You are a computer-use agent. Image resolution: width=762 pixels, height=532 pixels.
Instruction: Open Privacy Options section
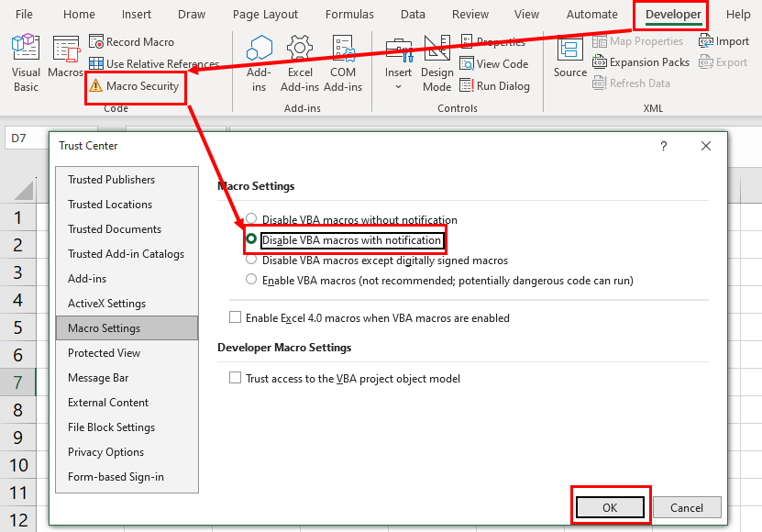tap(127, 452)
